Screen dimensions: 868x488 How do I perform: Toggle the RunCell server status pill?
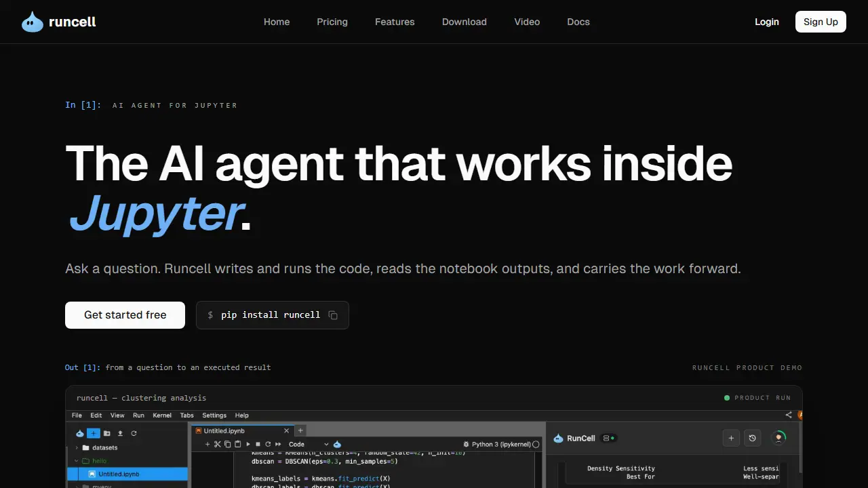click(x=608, y=439)
